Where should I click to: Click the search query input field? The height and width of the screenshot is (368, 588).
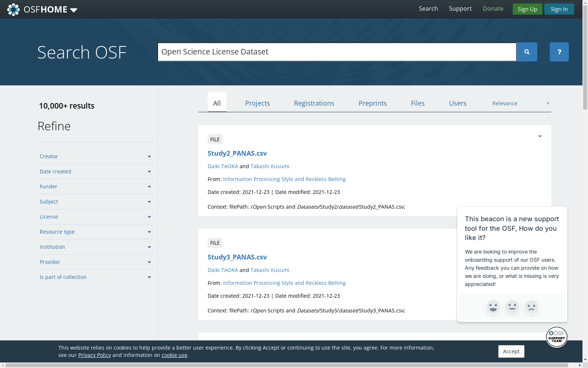tap(337, 52)
